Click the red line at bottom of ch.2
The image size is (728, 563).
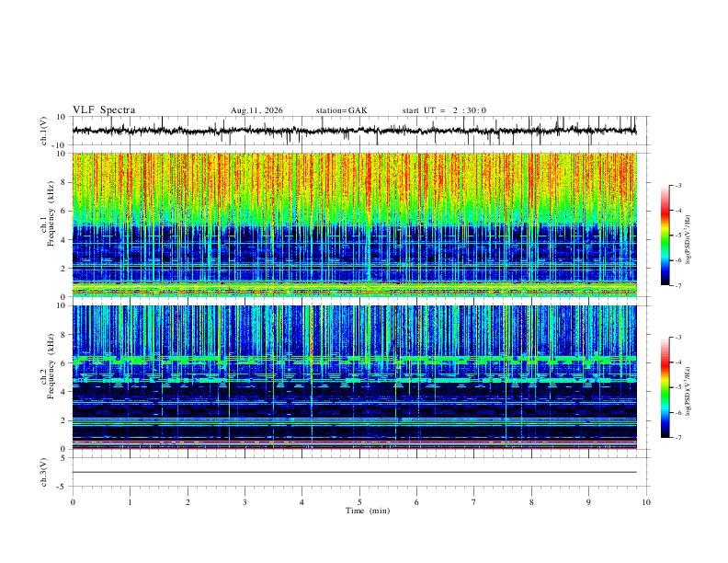point(354,448)
